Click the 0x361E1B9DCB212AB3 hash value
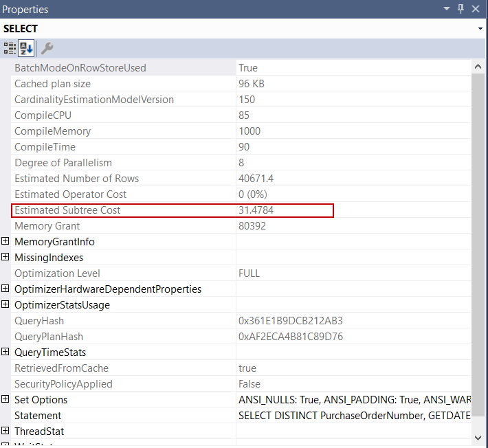Viewport: 488px width, 448px height. [x=291, y=321]
